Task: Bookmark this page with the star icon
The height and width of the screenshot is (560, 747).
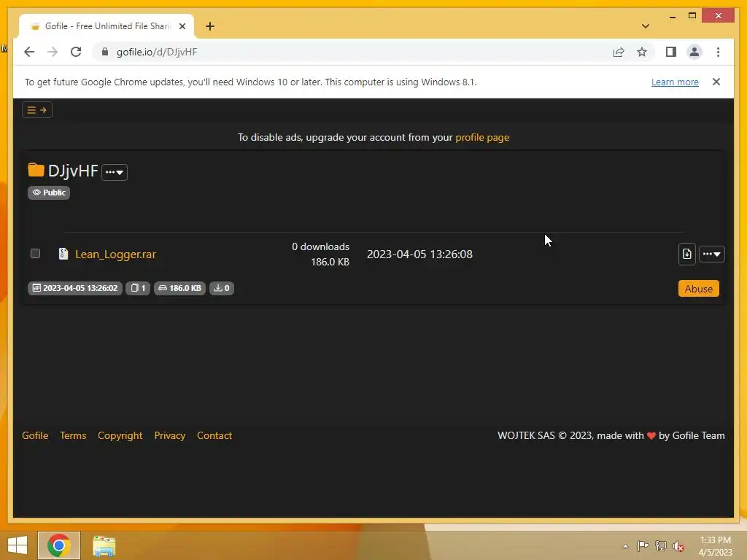Action: (x=642, y=52)
